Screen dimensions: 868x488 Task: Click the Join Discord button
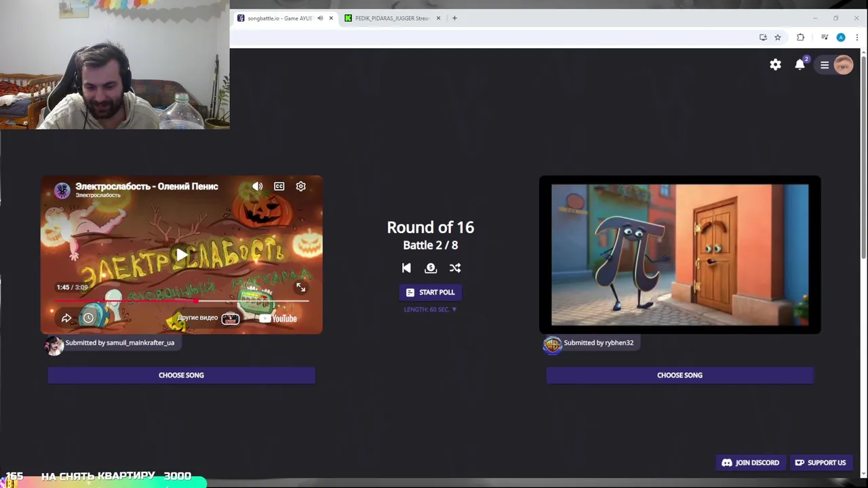(751, 462)
